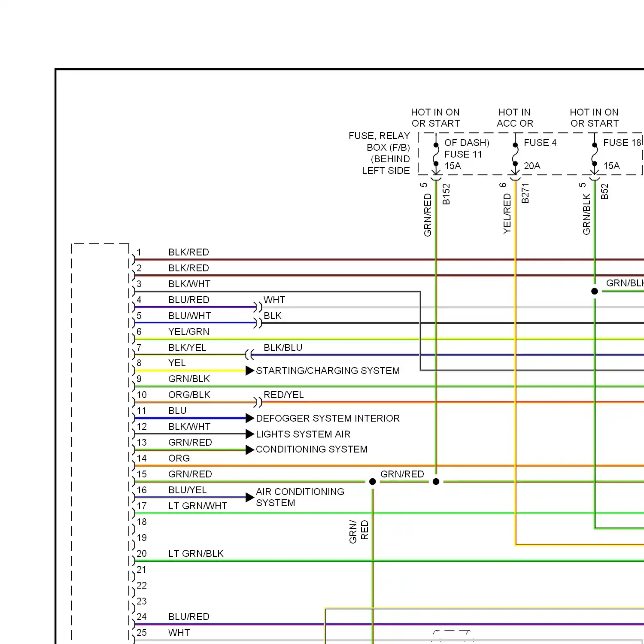Click the junction dot left of horizontal GRN/RED label
The image size is (644, 644).
click(x=373, y=482)
